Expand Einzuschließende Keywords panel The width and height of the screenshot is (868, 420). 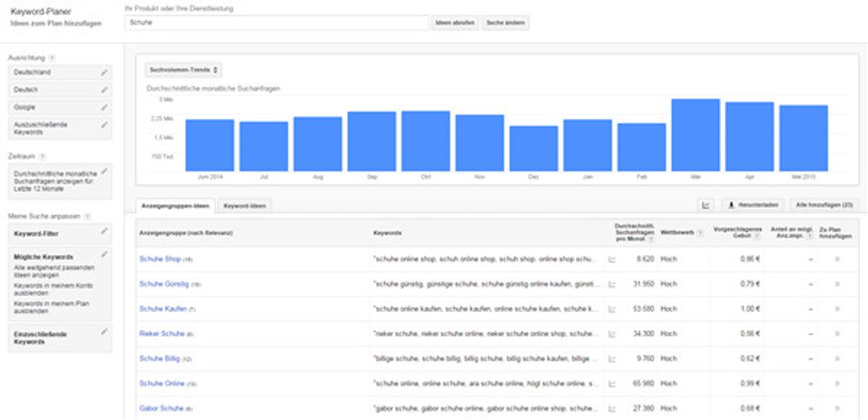(x=60, y=337)
